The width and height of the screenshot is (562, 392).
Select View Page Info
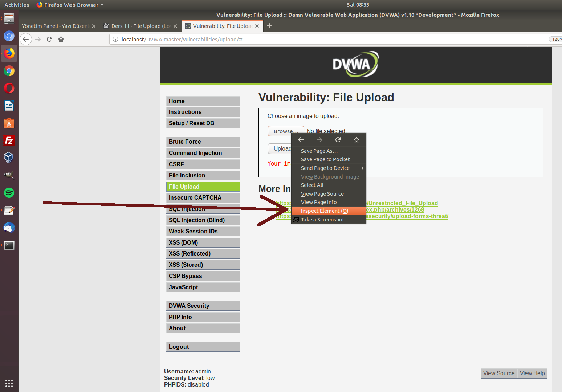[x=329, y=202]
